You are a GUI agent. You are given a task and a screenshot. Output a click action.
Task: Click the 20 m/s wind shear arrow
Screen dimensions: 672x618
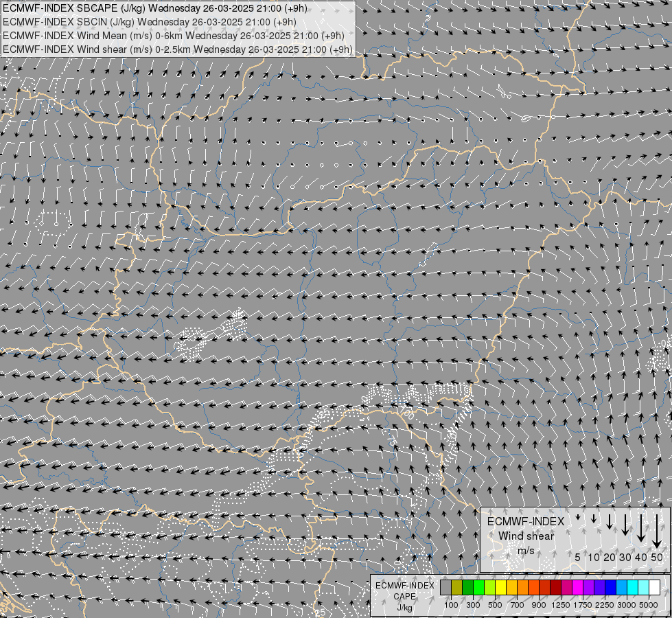[x=610, y=521]
